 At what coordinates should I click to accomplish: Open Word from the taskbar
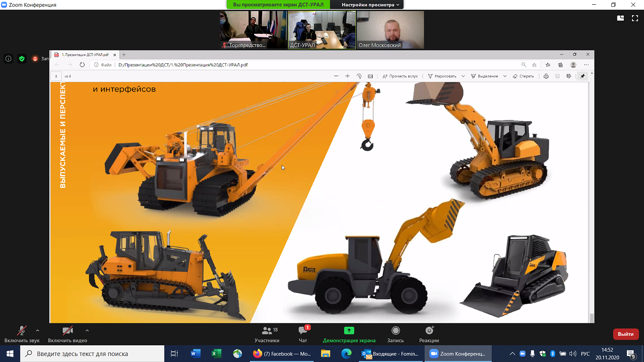coord(196,353)
